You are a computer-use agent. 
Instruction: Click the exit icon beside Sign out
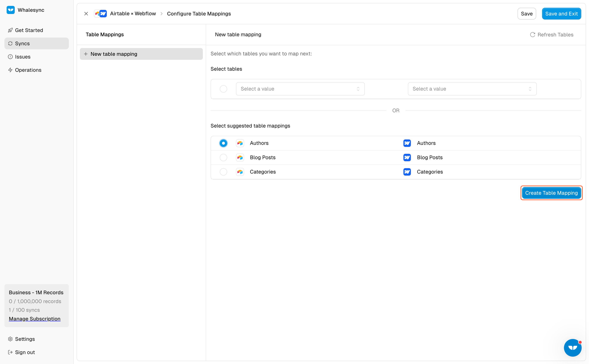(10, 352)
